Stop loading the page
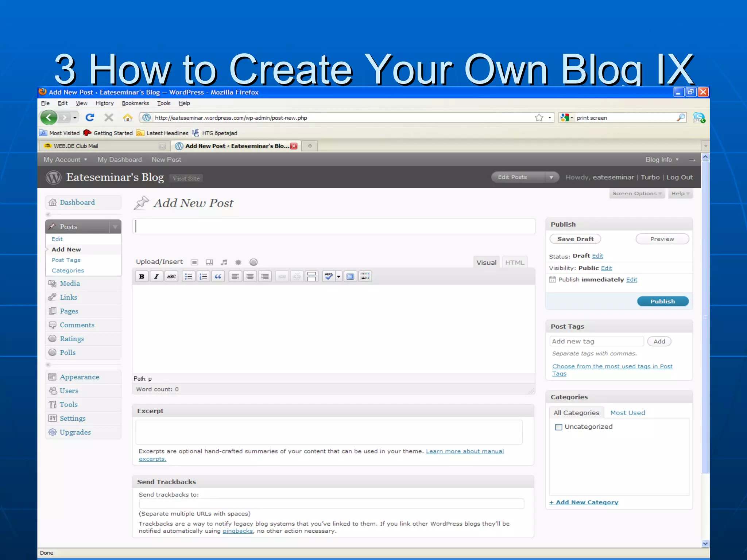 109,117
